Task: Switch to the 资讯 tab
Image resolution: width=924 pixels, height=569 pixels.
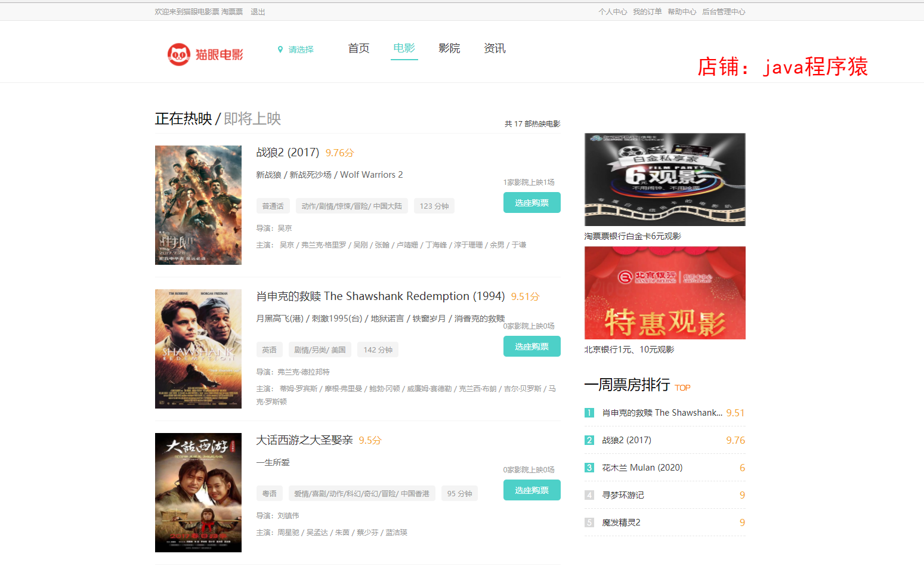Action: click(x=495, y=48)
